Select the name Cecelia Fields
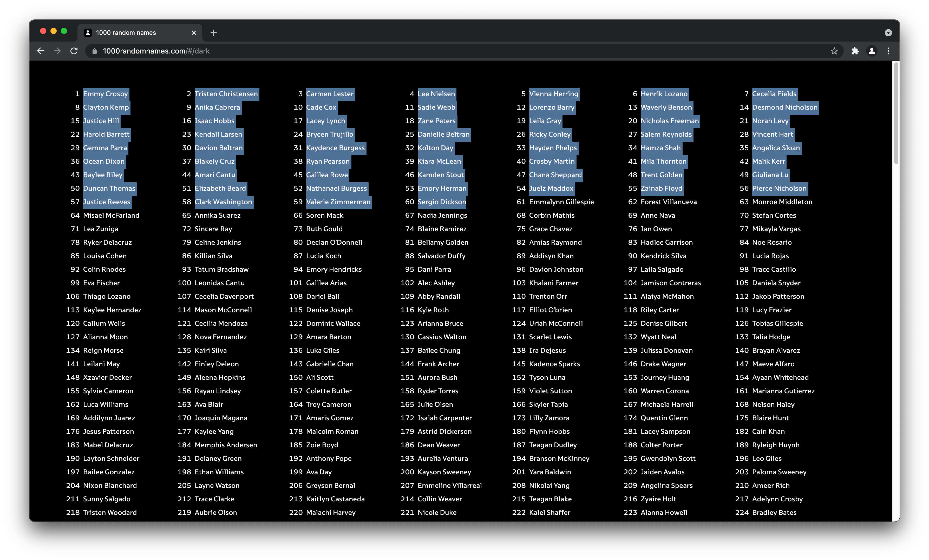The width and height of the screenshot is (929, 560). click(x=774, y=94)
